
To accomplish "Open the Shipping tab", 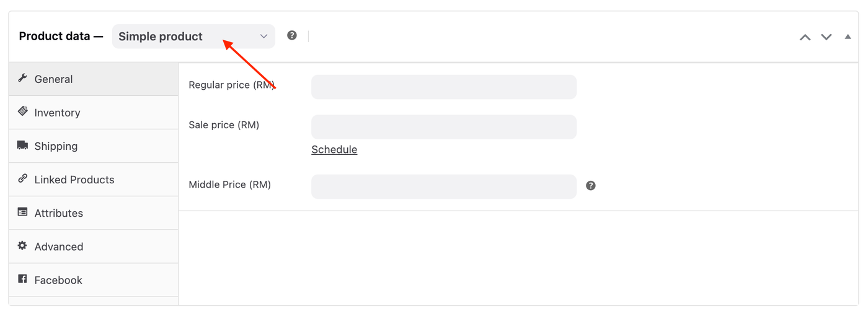I will click(56, 146).
